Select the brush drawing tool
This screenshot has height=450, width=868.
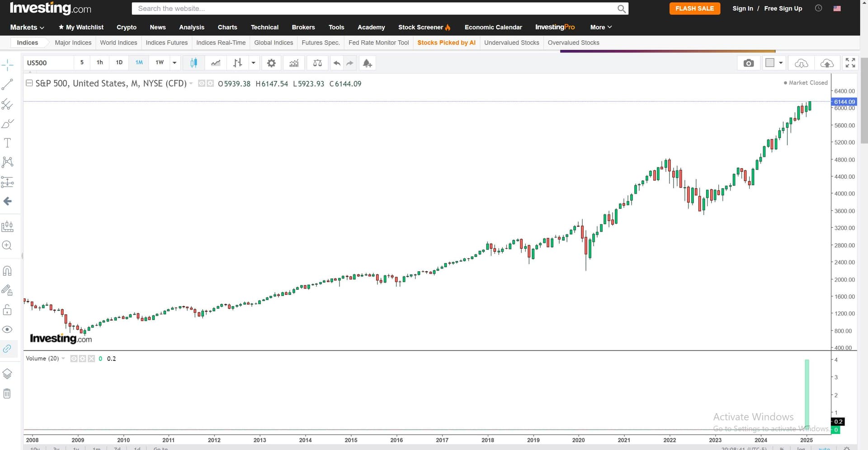coord(8,123)
